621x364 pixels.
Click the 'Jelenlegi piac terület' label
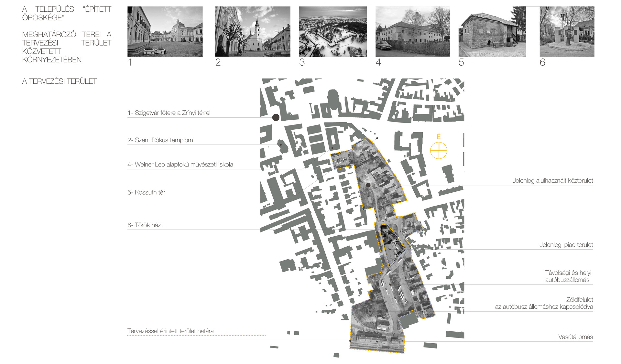tap(566, 245)
